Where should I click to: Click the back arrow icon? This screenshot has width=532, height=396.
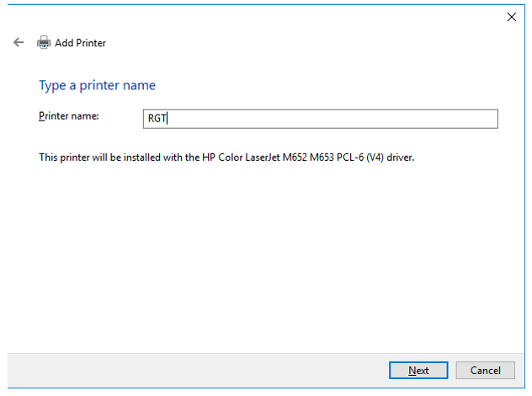tap(19, 42)
